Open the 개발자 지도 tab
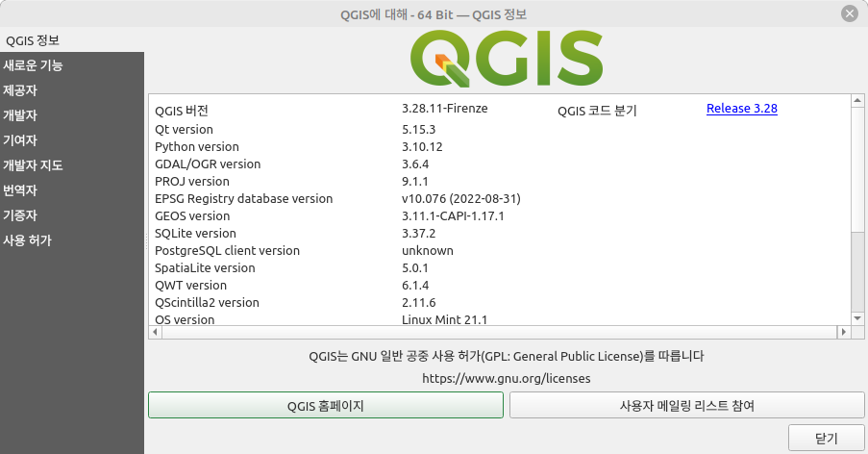The image size is (868, 454). click(x=72, y=165)
